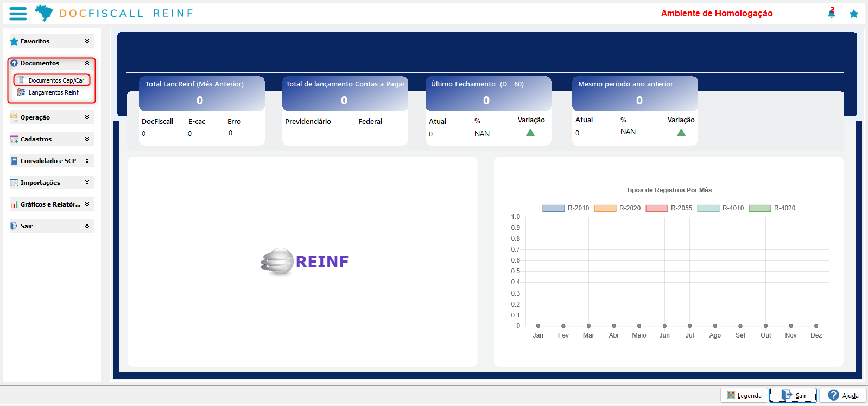Toggle R-2010 legend color swatch
868x406 pixels.
(554, 208)
